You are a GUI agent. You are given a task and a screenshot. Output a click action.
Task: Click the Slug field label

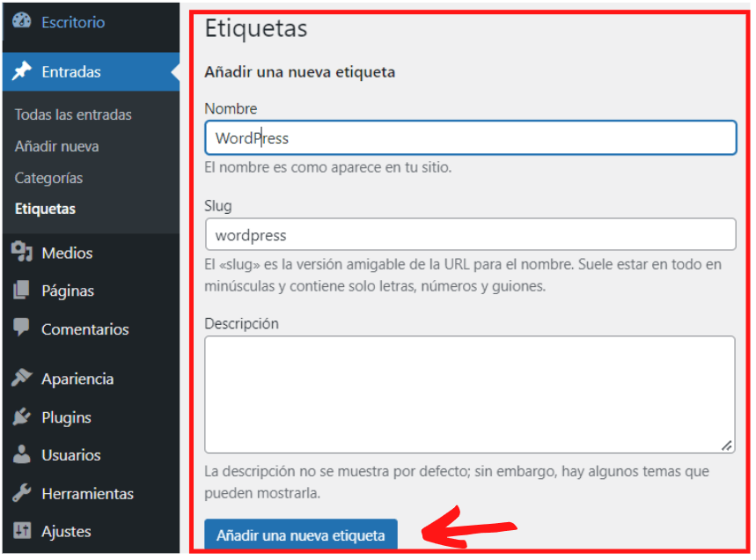point(218,206)
